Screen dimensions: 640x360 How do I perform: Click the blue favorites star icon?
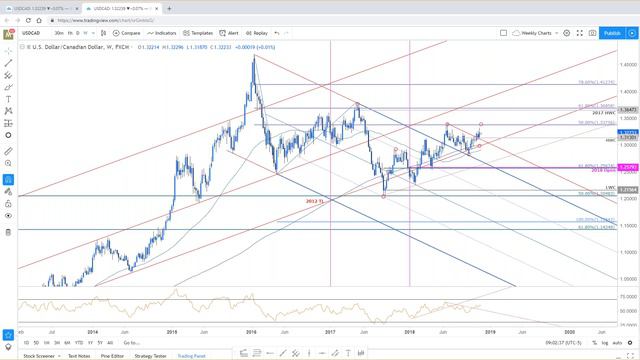coord(8,335)
